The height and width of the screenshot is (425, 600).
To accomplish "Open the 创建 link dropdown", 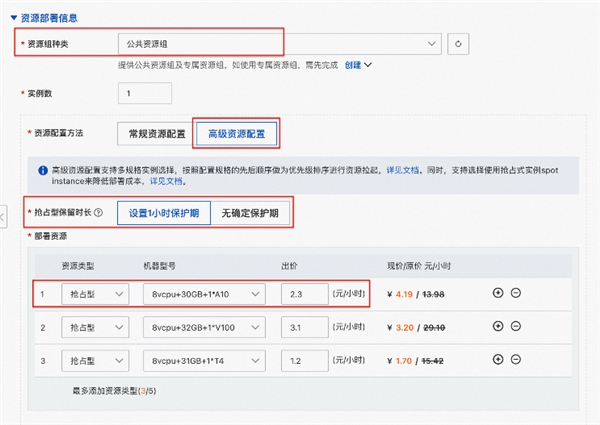I will coord(358,65).
